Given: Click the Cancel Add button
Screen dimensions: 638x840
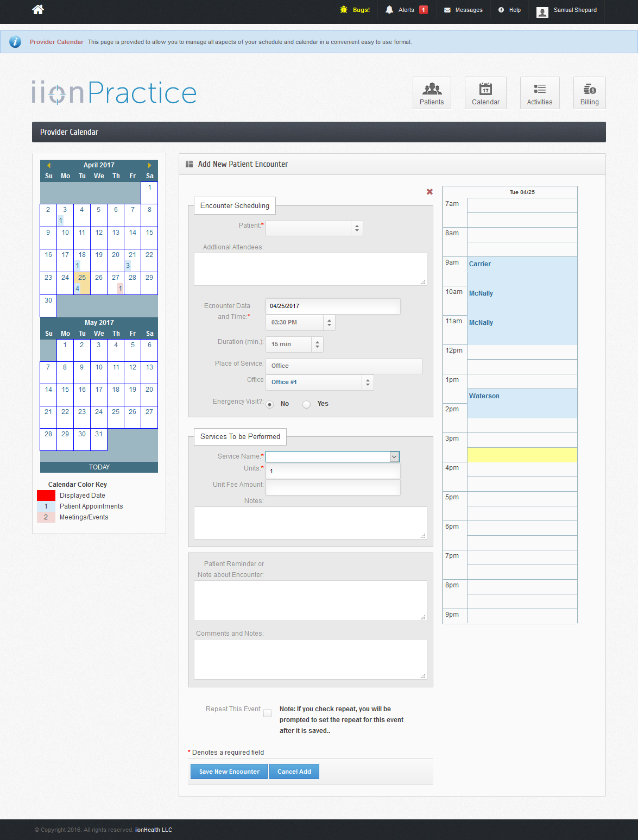Looking at the screenshot, I should point(294,772).
